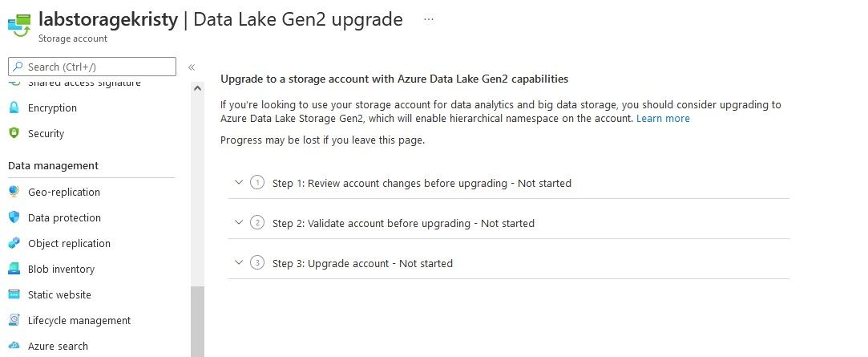Click the Lifecycle management icon
Viewport: 868px width, 357px height.
13,320
